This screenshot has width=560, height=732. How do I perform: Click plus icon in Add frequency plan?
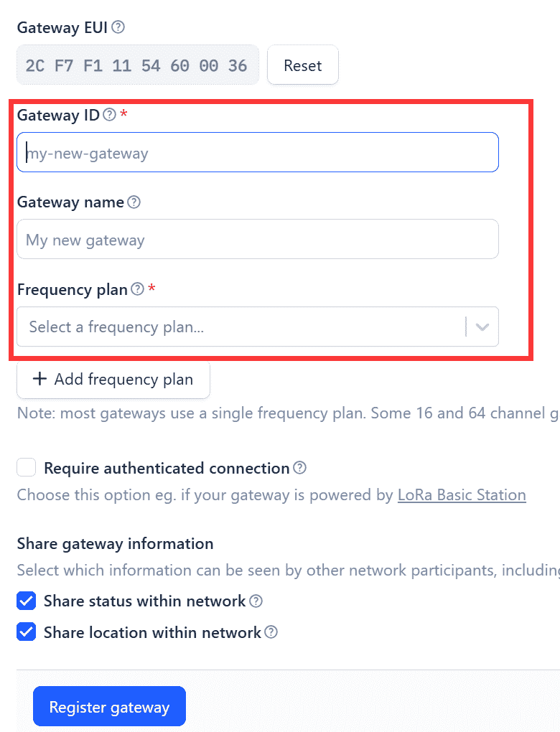pos(39,379)
